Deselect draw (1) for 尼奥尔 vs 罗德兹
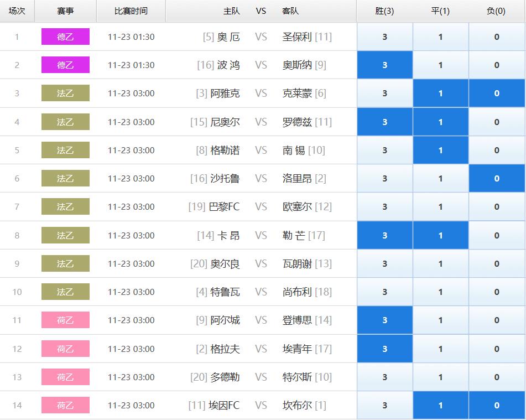The height and width of the screenshot is (420, 526). (440, 122)
